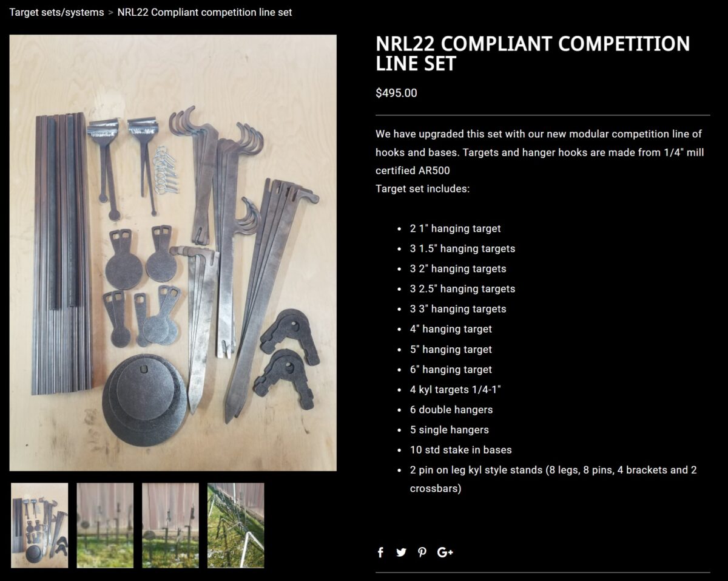Click the NRL22 Compliant competition line set breadcrumb
The height and width of the screenshot is (581, 728).
(204, 12)
